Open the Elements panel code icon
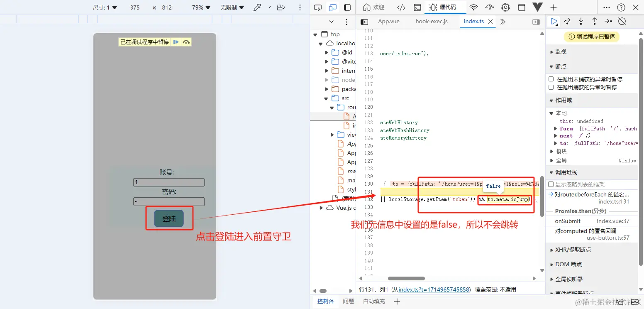Image resolution: width=644 pixels, height=309 pixels. (x=401, y=7)
